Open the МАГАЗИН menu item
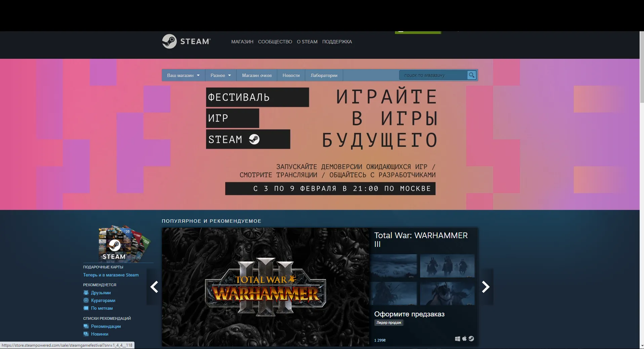 242,42
